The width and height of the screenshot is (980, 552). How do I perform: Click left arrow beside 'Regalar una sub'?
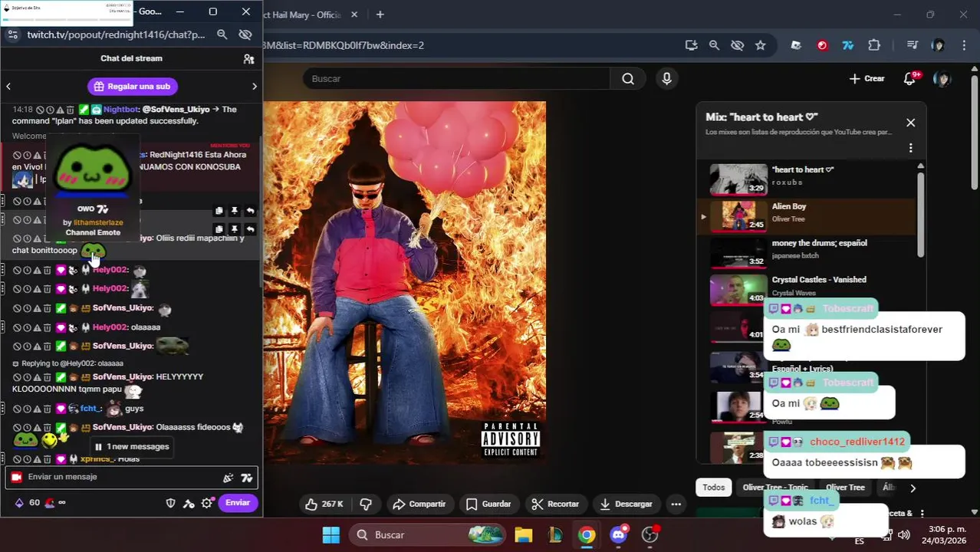coord(8,87)
